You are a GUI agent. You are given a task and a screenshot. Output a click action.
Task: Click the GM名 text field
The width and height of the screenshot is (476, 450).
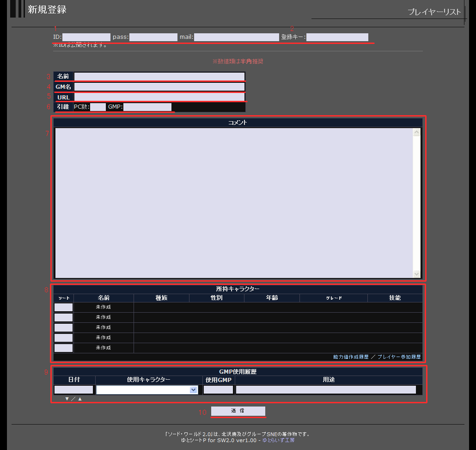[x=159, y=86]
